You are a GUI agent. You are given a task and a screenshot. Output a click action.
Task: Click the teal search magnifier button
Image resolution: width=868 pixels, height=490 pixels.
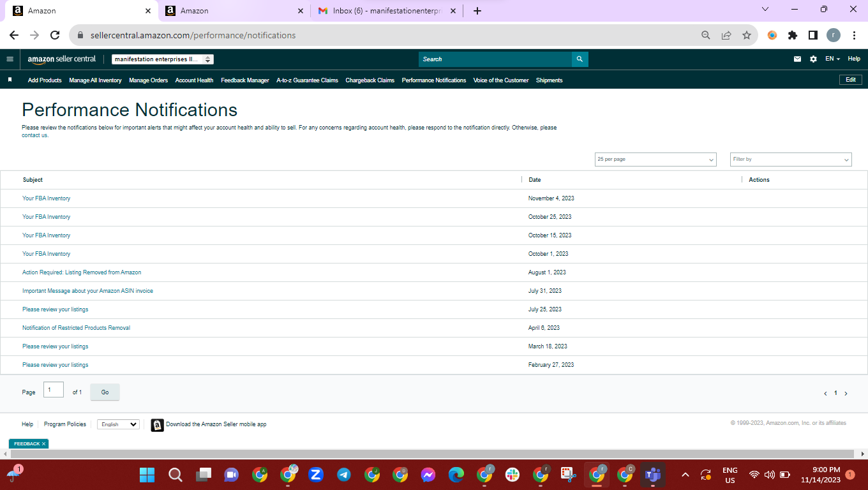pos(580,59)
